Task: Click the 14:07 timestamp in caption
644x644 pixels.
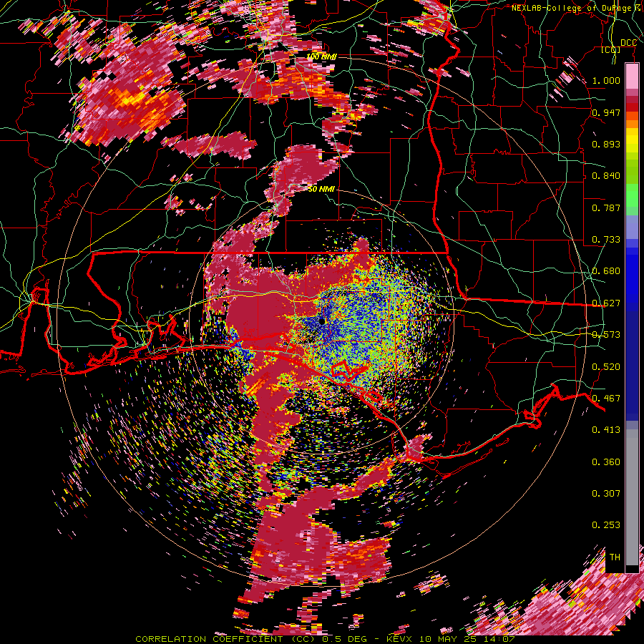Action: [499, 639]
